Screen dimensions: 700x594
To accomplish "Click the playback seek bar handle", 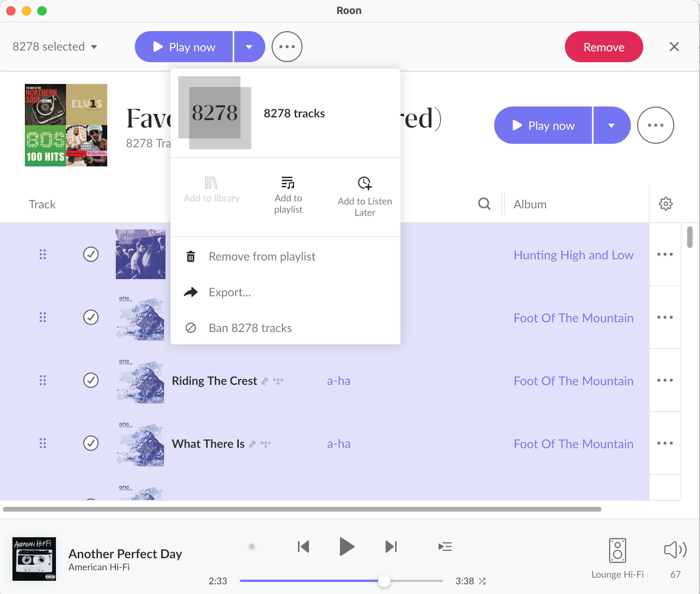I will click(x=384, y=581).
